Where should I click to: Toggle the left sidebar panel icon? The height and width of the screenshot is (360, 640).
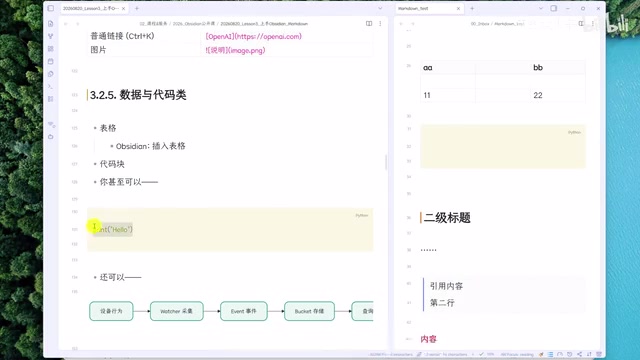(x=51, y=8)
